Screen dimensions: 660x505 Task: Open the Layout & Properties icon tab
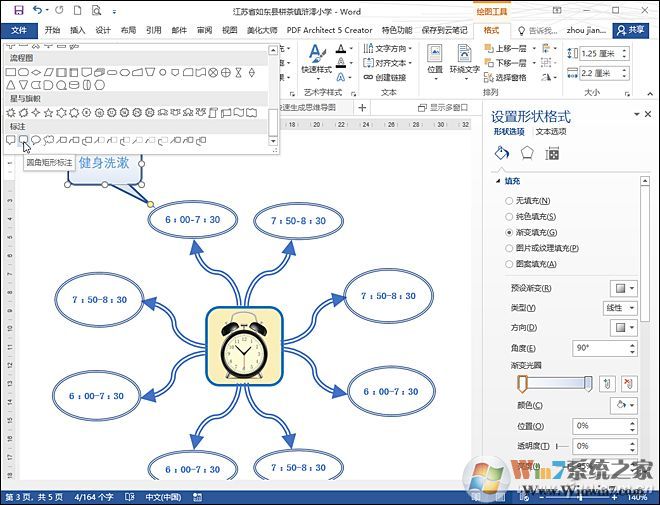pos(552,153)
